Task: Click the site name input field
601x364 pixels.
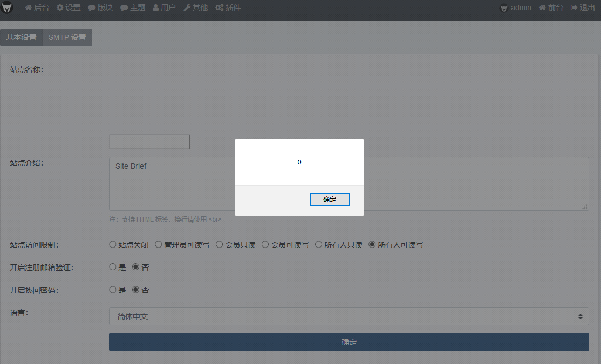Action: (x=149, y=142)
